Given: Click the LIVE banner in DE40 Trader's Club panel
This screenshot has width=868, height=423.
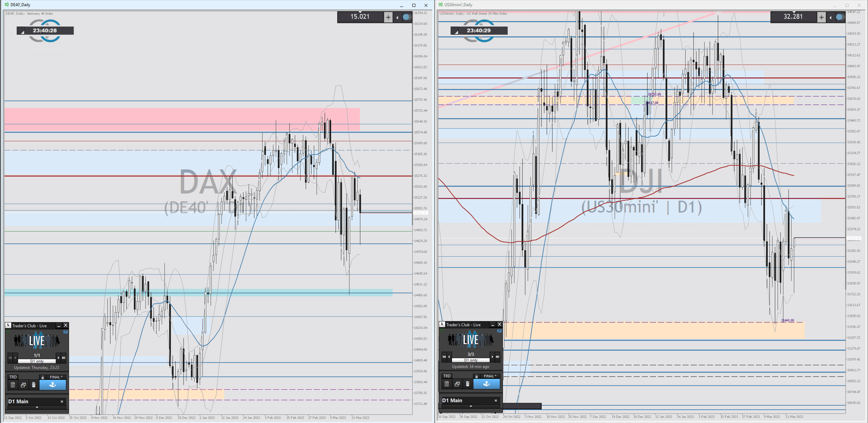Looking at the screenshot, I should point(37,341).
